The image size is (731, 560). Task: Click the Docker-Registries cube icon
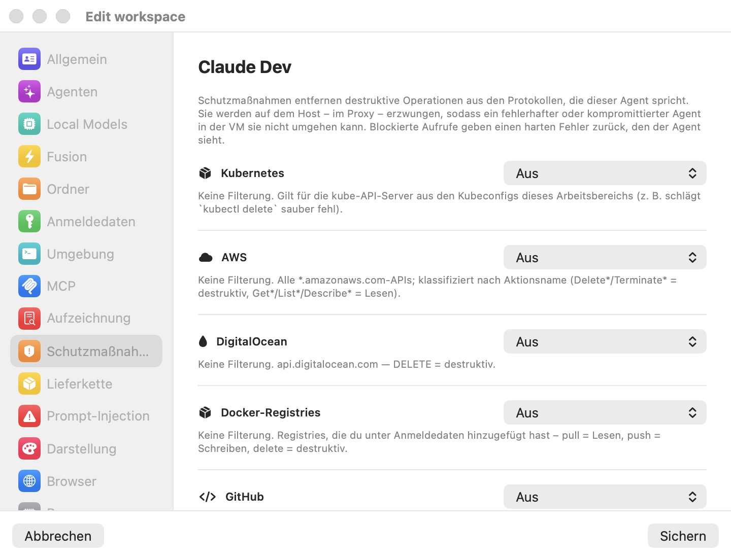(205, 413)
